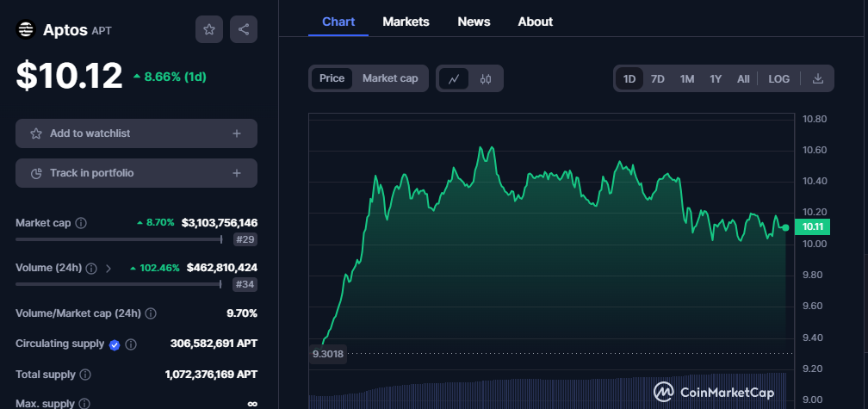Click the market cap value $3,103,756,146
Image resolution: width=868 pixels, height=409 pixels.
coord(220,223)
